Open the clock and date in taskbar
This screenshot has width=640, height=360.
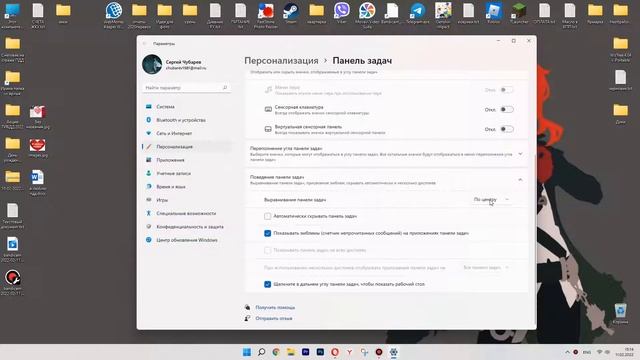(625, 352)
